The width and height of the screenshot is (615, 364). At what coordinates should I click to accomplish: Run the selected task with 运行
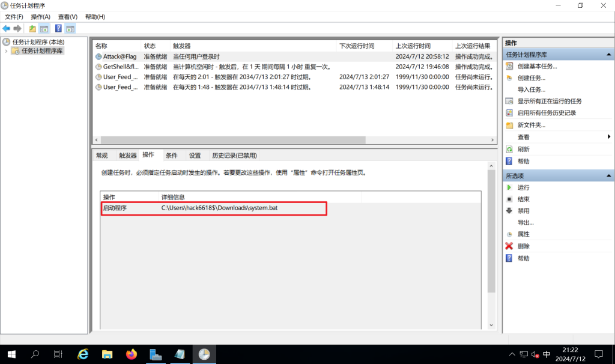[523, 187]
